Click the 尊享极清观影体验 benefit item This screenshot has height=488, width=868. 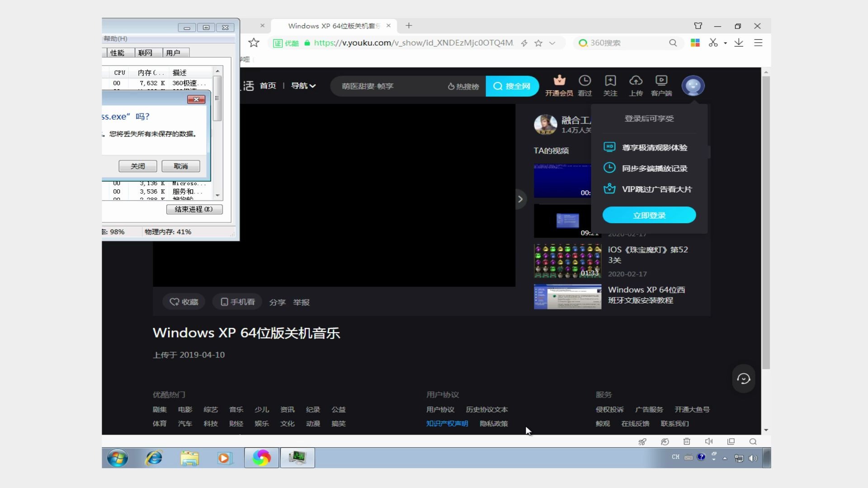tap(646, 147)
